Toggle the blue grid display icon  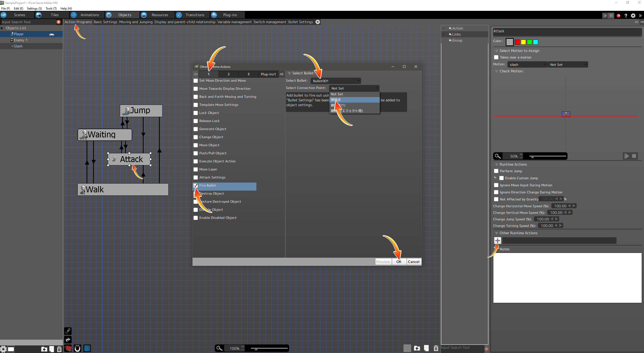(87, 348)
